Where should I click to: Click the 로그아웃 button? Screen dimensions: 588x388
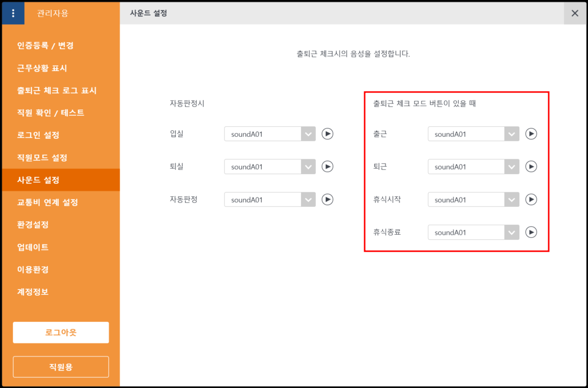click(61, 332)
